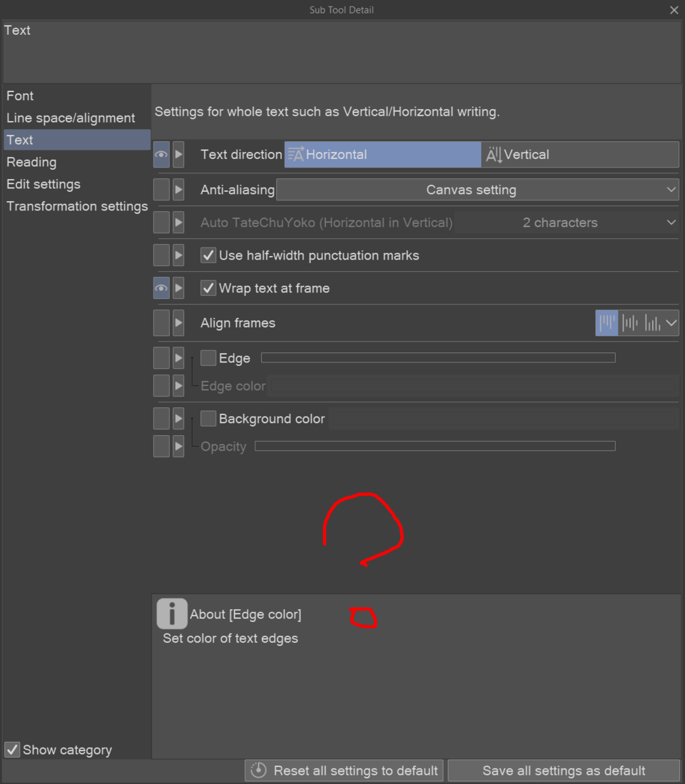Viewport: 685px width, 784px height.
Task: Toggle palette visibility box for Opacity row
Action: coord(161,447)
